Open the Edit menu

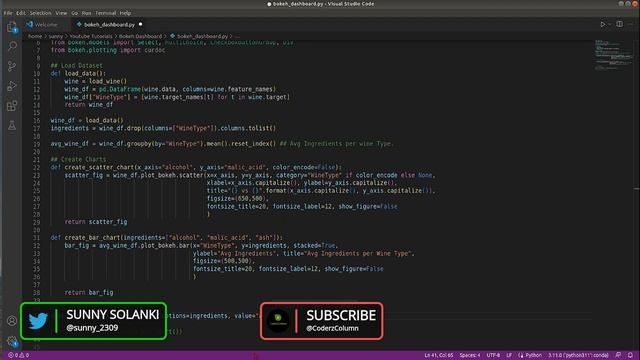tap(21, 13)
